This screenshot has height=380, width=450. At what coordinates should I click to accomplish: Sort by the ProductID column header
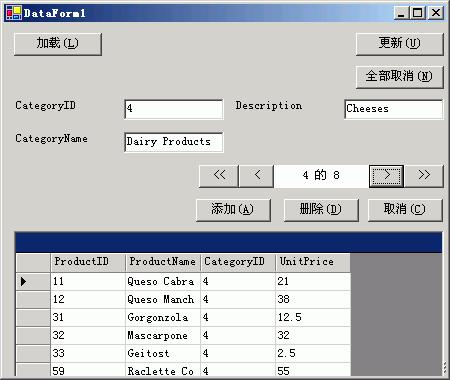click(88, 262)
